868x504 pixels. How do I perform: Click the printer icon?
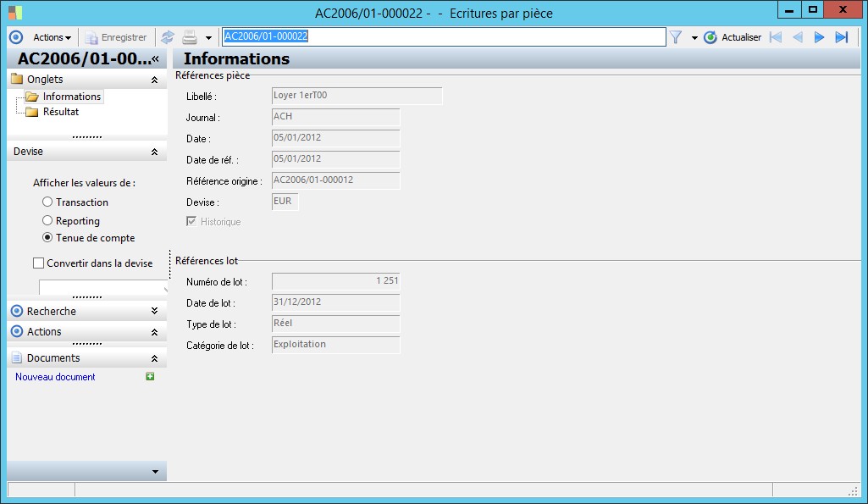[x=190, y=37]
